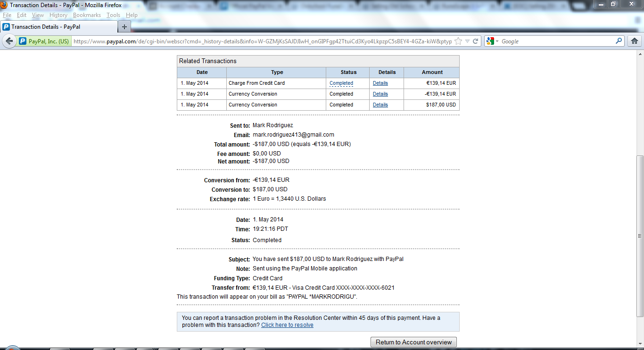Click the URL address field
The width and height of the screenshot is (644, 350).
click(x=262, y=41)
